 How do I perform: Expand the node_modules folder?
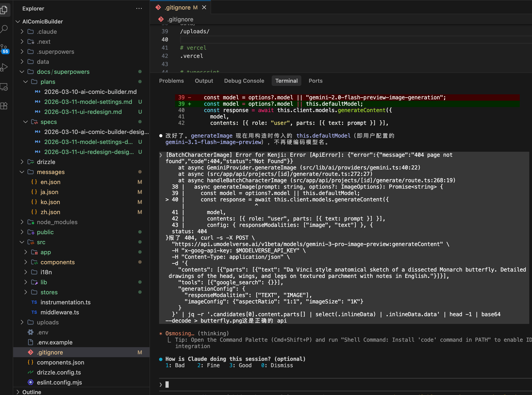click(57, 222)
